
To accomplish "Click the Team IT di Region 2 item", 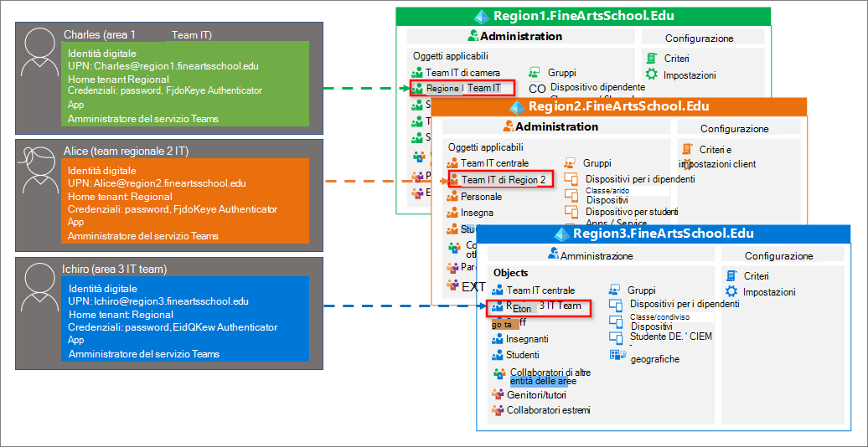I will pyautogui.click(x=500, y=179).
